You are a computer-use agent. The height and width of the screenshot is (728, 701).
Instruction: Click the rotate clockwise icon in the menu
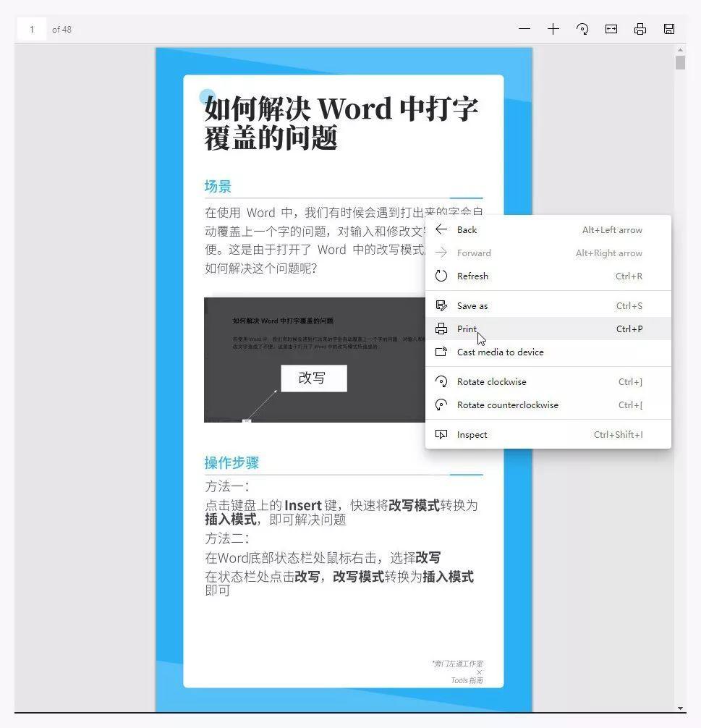click(x=441, y=381)
